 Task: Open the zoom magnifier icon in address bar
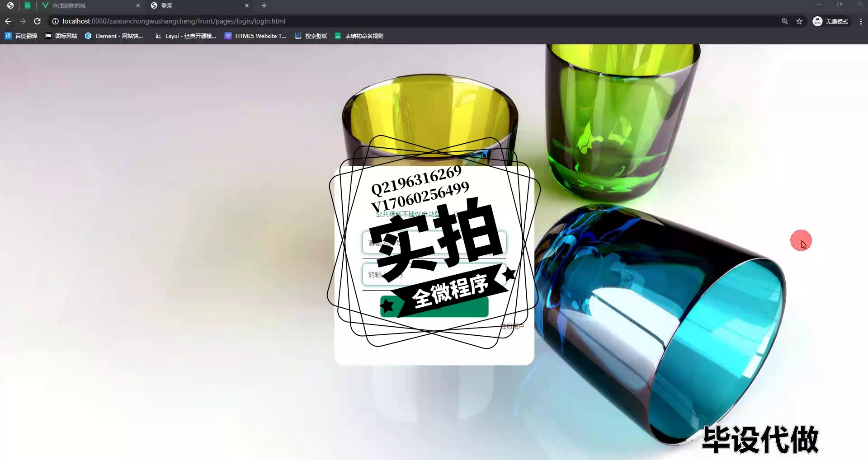[785, 21]
